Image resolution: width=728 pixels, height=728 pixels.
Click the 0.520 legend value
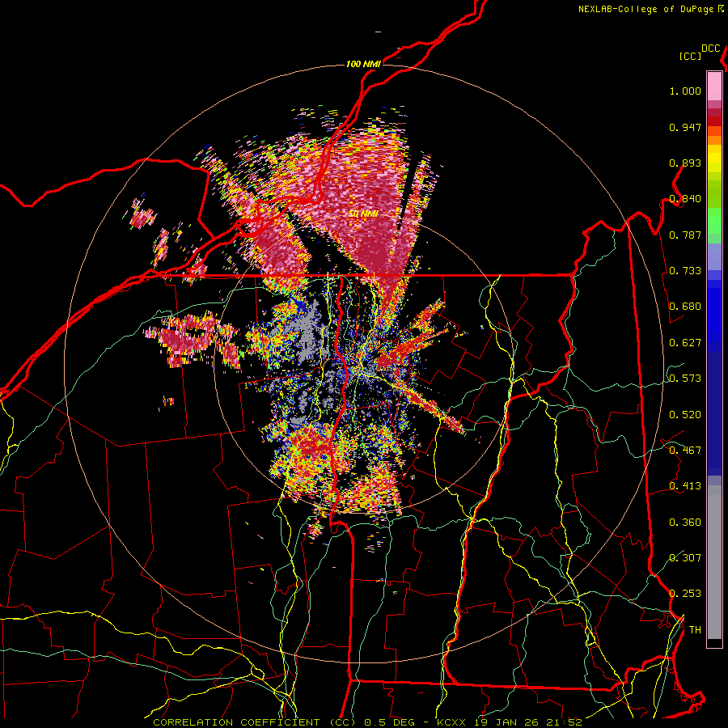685,415
